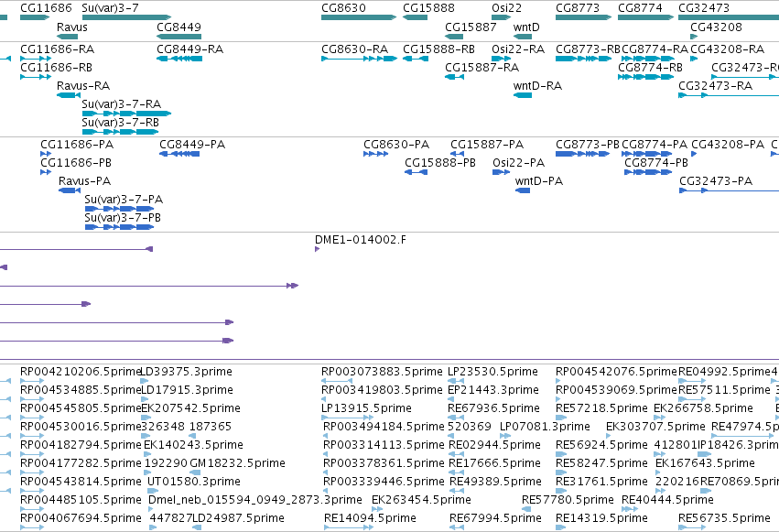The width and height of the screenshot is (779, 532).
Task: Click EST LP13915.5prime
Action: point(347,418)
